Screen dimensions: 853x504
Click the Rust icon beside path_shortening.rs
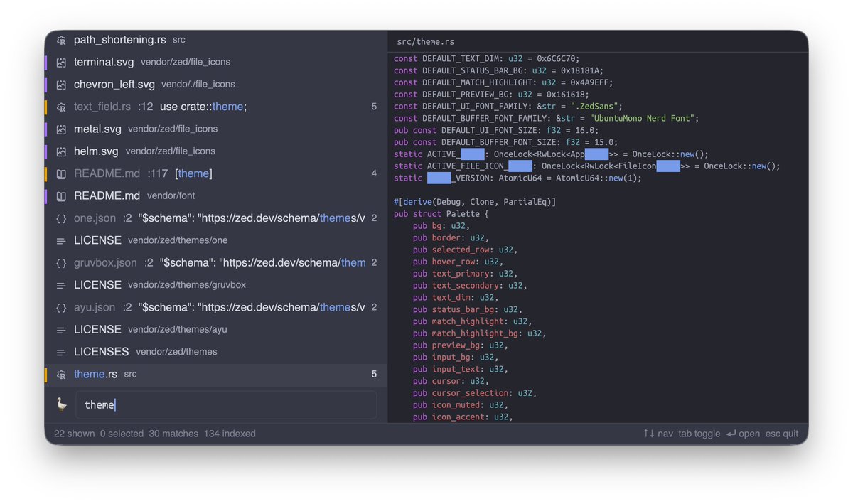click(61, 40)
